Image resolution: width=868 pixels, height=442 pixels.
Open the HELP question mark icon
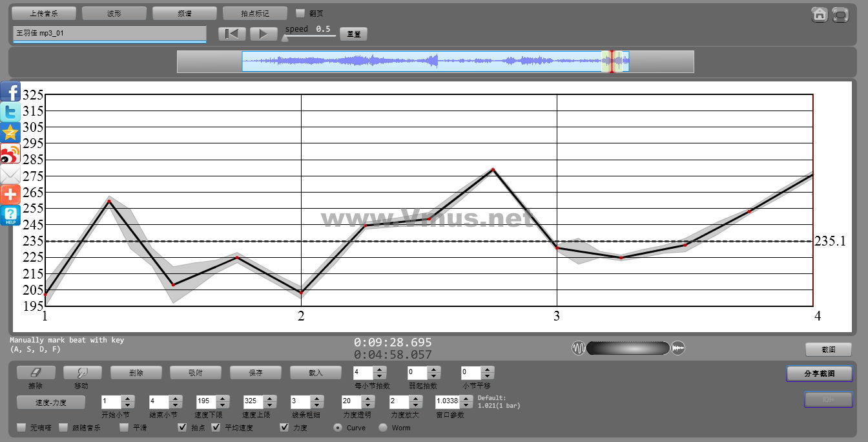click(10, 216)
